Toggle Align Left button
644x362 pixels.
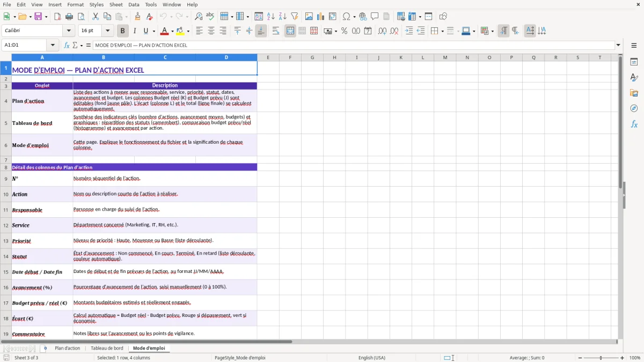coord(199,31)
